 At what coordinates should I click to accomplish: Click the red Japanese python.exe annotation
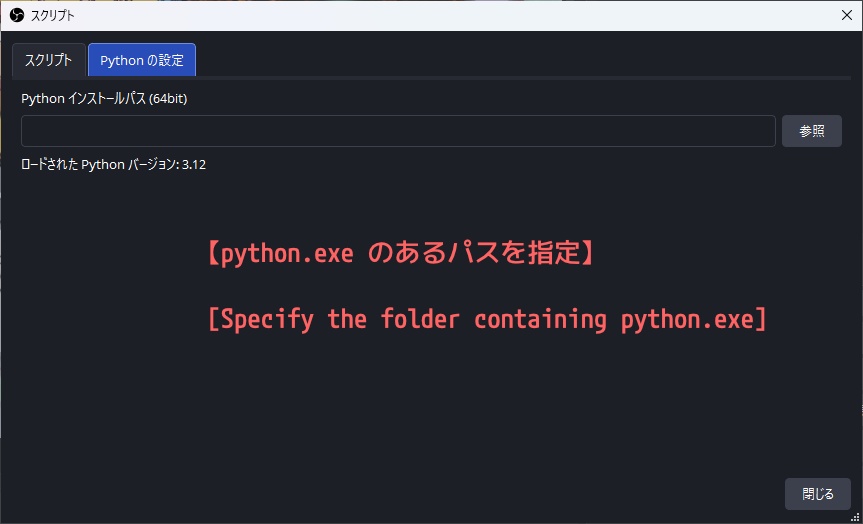400,254
